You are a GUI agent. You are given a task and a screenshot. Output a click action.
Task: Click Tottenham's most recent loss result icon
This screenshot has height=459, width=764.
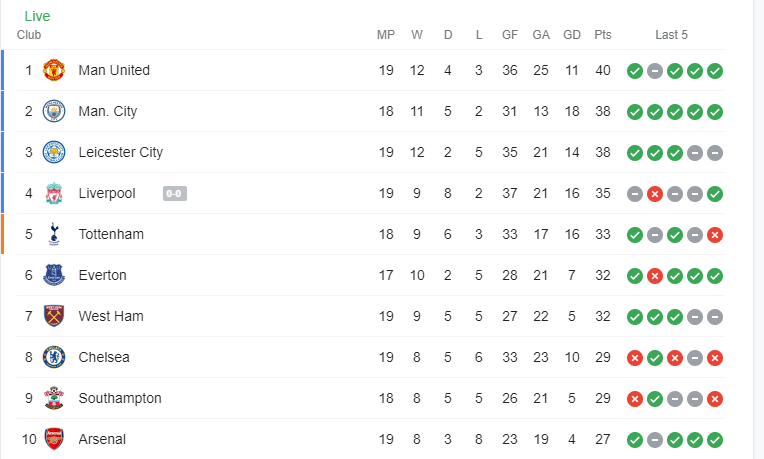pyautogui.click(x=715, y=235)
